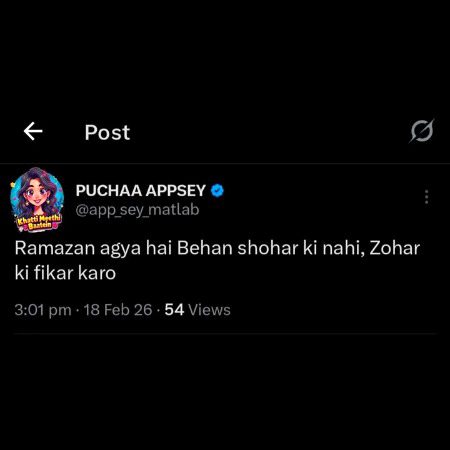Click the blue verified badge
Screen dimensions: 450x450
click(x=217, y=191)
